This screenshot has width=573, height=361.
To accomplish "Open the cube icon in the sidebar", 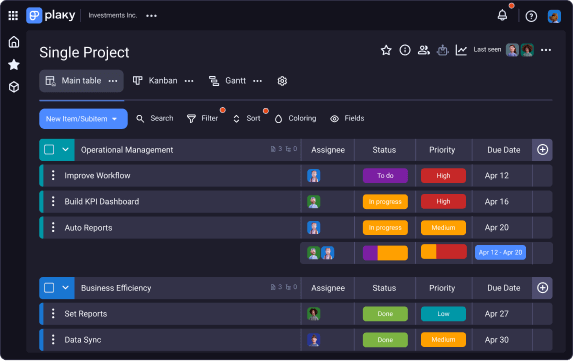I will coord(14,87).
